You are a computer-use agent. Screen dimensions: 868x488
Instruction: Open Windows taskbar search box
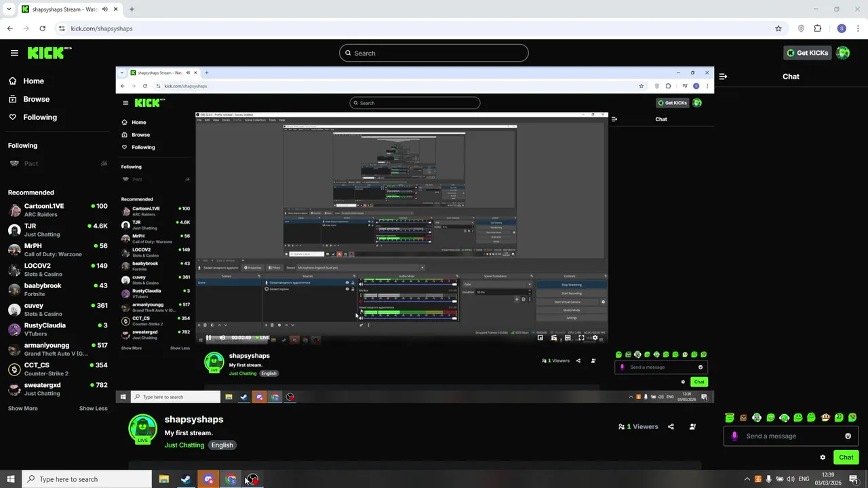pyautogui.click(x=87, y=479)
